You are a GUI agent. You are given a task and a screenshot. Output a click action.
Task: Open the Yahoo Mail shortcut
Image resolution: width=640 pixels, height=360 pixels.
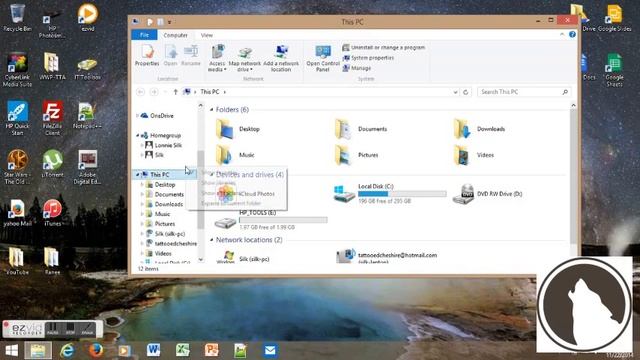click(x=17, y=213)
